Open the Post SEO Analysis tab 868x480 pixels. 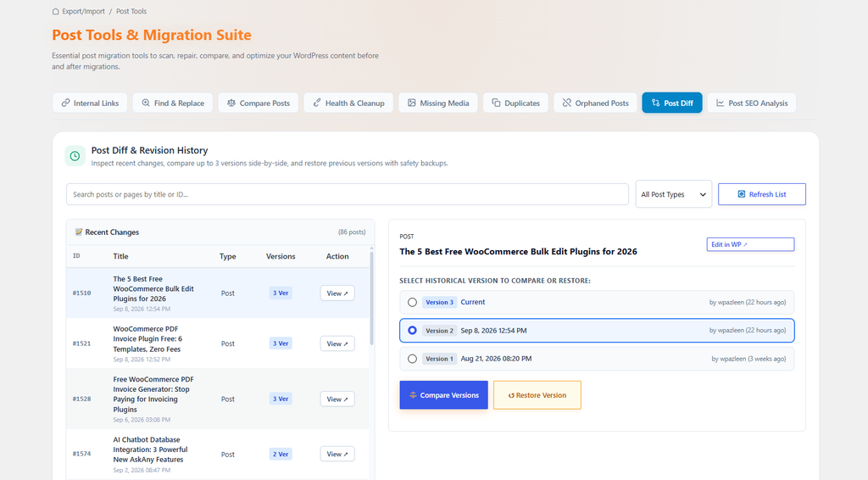tap(752, 103)
